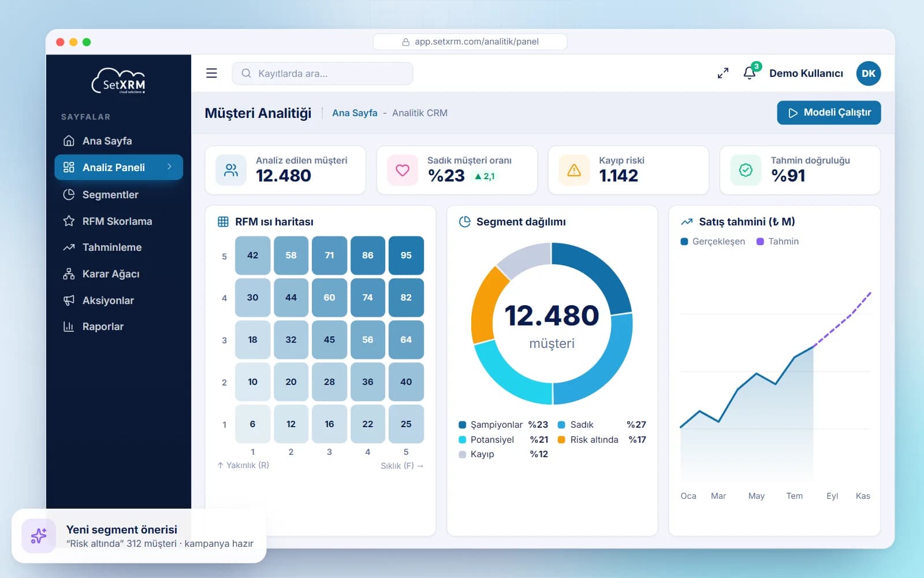
Task: Run the model with Modeli Çalıştır
Action: coord(829,113)
